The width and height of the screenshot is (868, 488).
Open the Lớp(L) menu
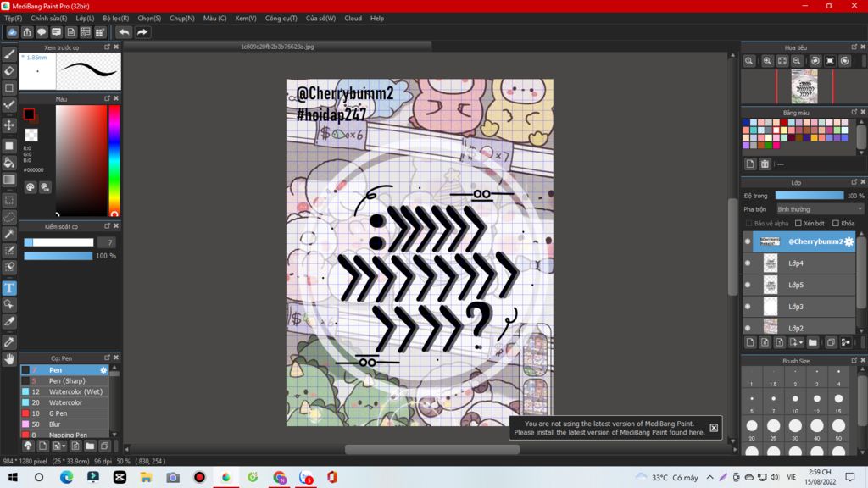coord(85,19)
